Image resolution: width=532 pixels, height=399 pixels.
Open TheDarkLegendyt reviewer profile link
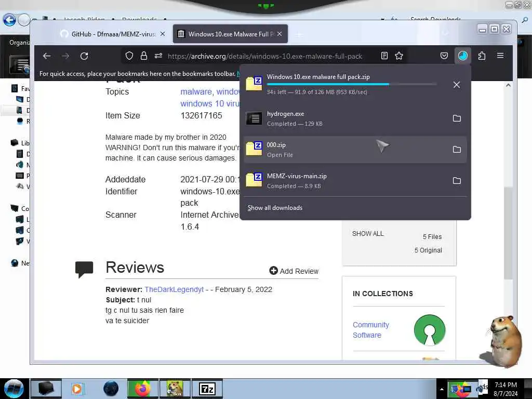174,289
